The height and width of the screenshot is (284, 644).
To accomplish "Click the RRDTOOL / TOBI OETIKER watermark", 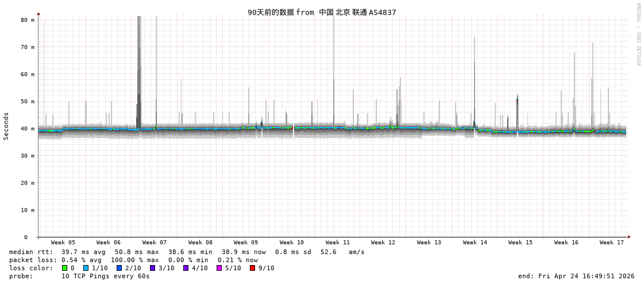I will [x=638, y=34].
